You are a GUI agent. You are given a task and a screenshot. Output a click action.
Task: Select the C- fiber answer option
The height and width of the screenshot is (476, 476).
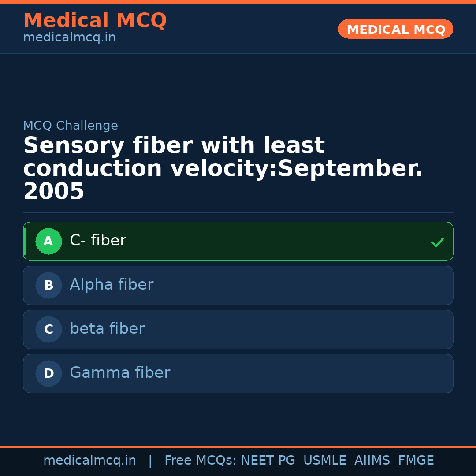point(238,241)
